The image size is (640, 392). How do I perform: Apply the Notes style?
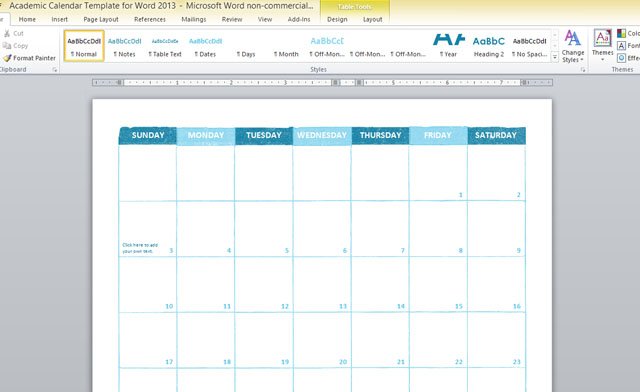[124, 46]
